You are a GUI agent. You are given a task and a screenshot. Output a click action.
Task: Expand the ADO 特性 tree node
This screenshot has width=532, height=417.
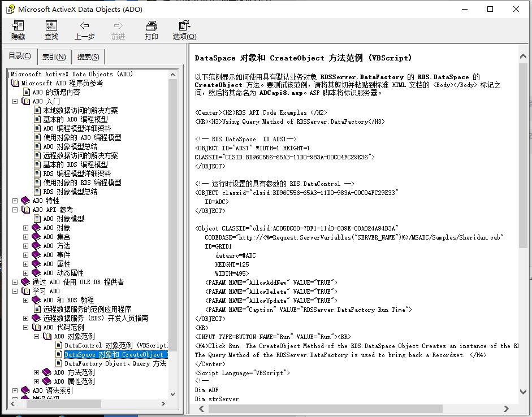coord(15,201)
